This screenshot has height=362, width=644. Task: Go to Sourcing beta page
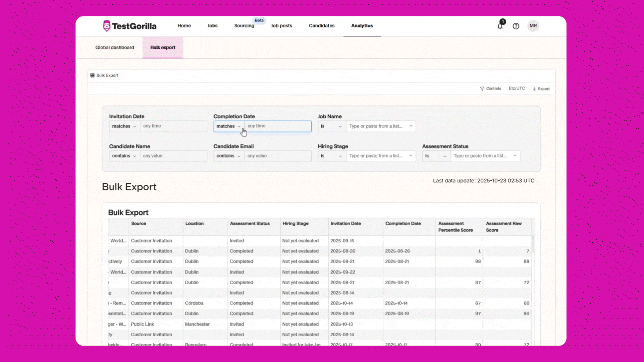click(x=244, y=26)
